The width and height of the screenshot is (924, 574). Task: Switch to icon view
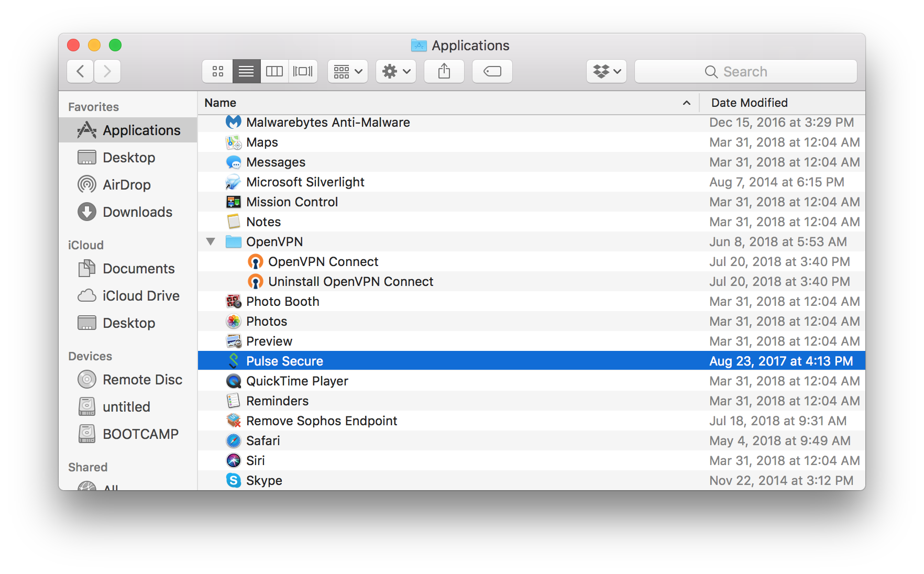click(218, 71)
